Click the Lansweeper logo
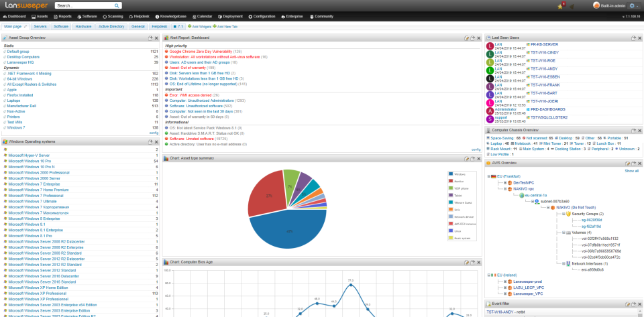This screenshot has height=317, width=644. 26,6
